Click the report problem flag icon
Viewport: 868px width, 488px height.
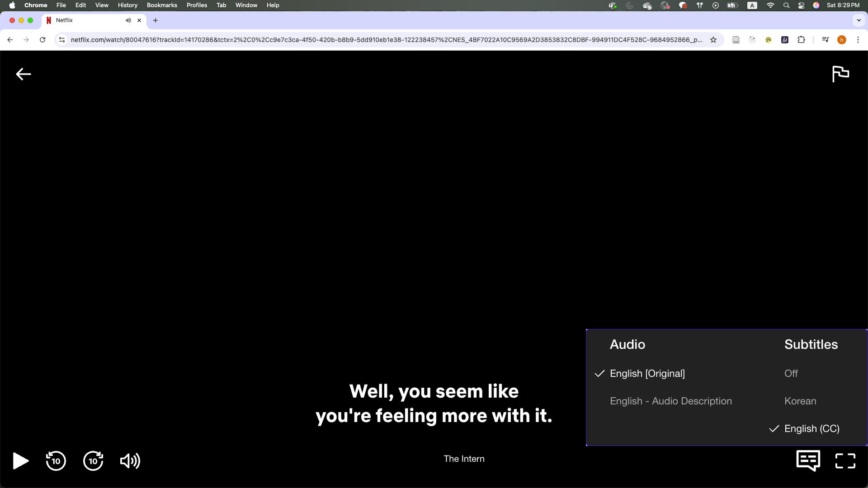[840, 74]
